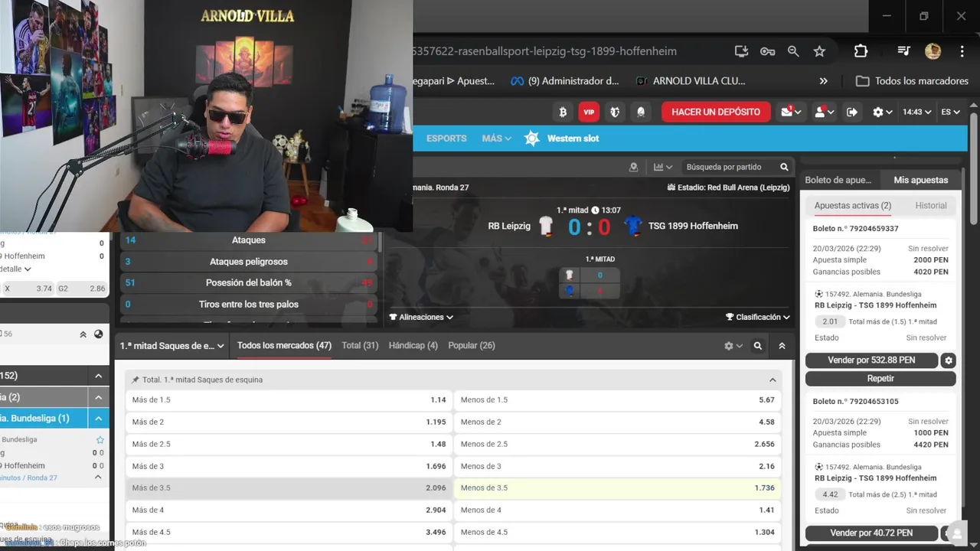
Task: Install app via the address bar icon
Action: [x=741, y=51]
